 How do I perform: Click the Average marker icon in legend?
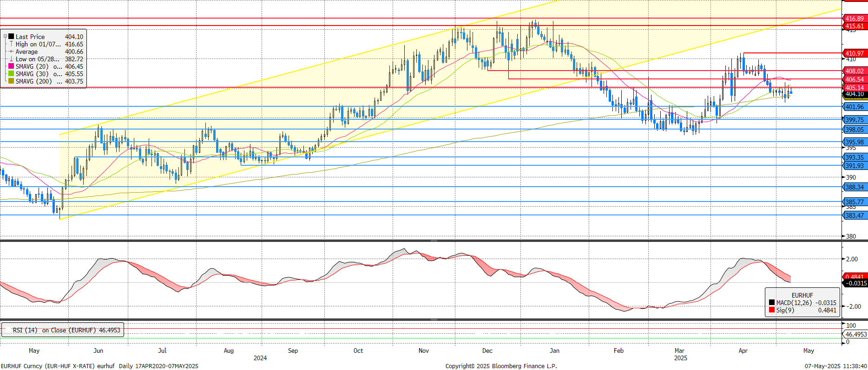[x=11, y=52]
